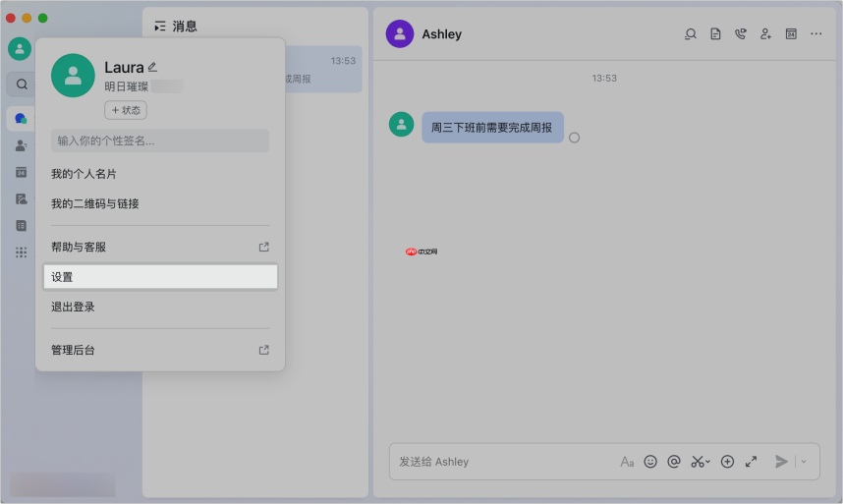Screen dimensions: 843x504
Task: Search in the Ashley chat history
Action: (x=691, y=34)
